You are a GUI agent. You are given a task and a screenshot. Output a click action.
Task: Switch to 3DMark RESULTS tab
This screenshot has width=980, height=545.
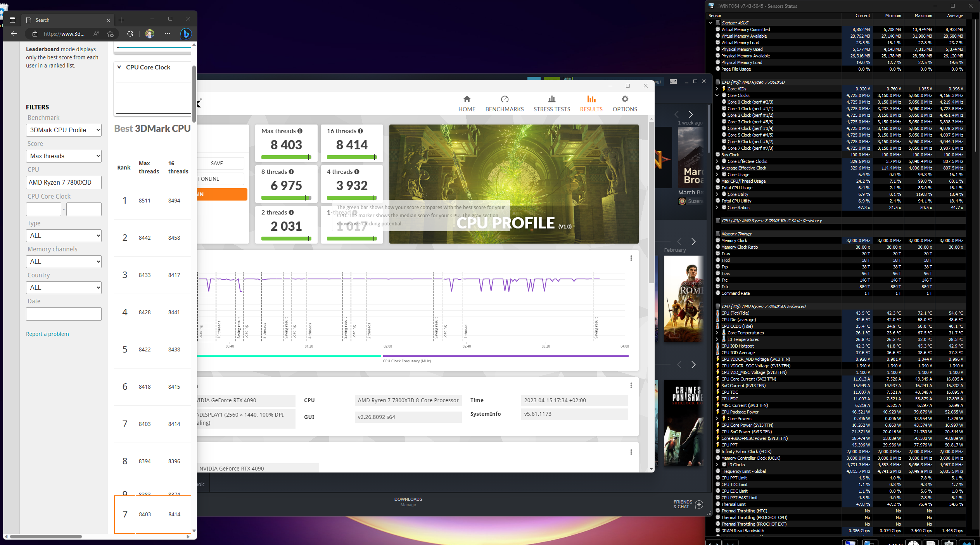click(591, 104)
